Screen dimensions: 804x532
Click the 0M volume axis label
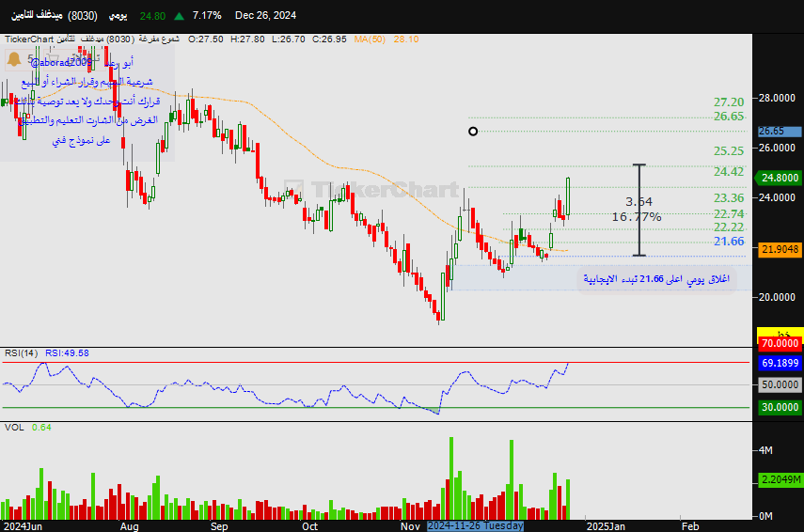[x=765, y=516]
